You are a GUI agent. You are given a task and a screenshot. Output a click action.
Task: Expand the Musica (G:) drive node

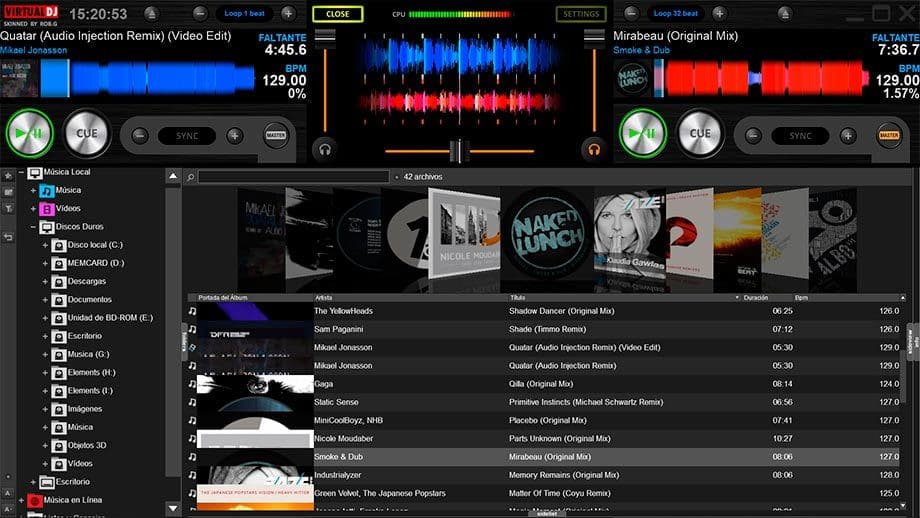45,354
